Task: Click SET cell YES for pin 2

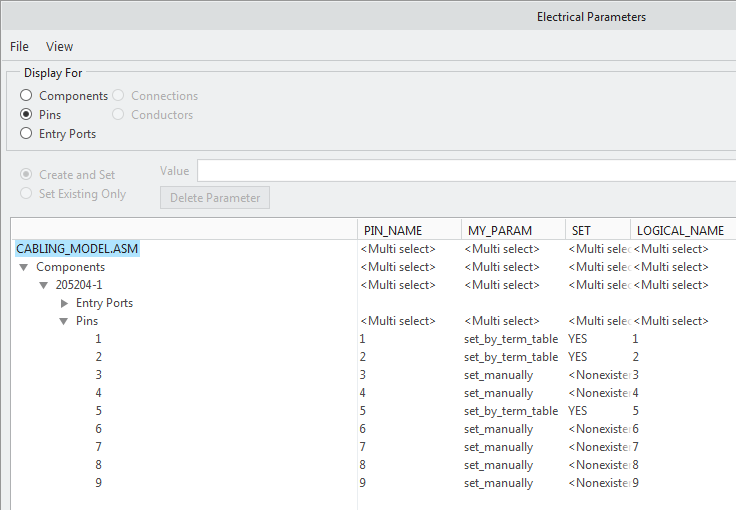Action: [x=578, y=357]
